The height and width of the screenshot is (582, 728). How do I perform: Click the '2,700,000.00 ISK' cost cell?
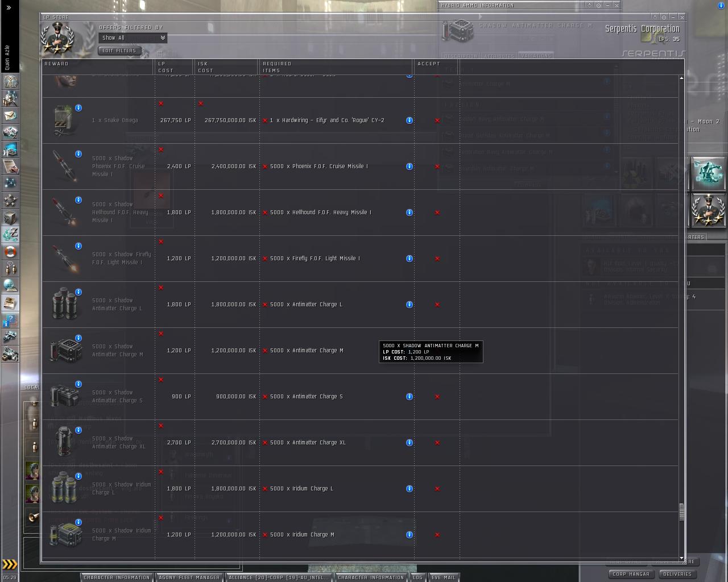[234, 443]
